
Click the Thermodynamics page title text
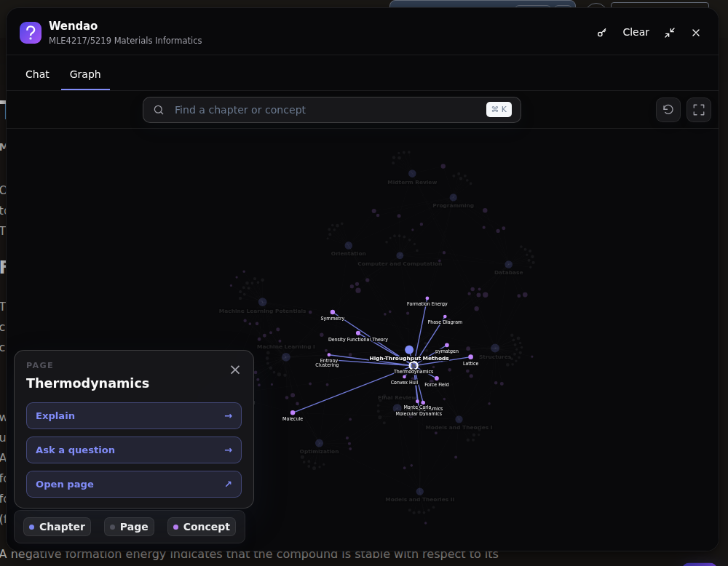point(88,383)
